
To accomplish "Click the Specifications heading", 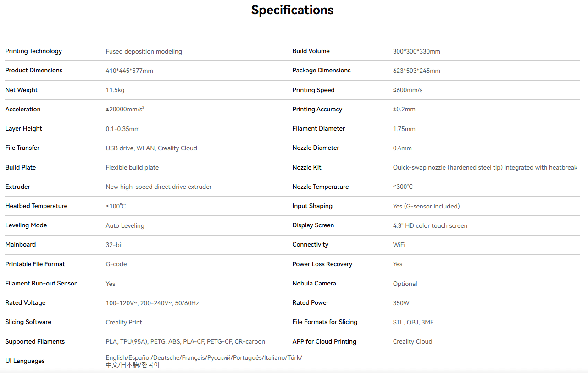I will pyautogui.click(x=292, y=10).
